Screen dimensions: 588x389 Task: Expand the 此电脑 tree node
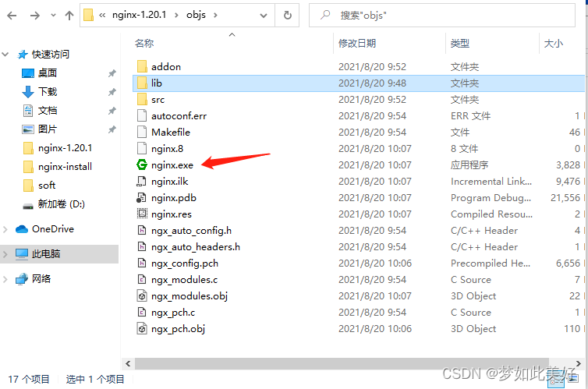point(5,254)
